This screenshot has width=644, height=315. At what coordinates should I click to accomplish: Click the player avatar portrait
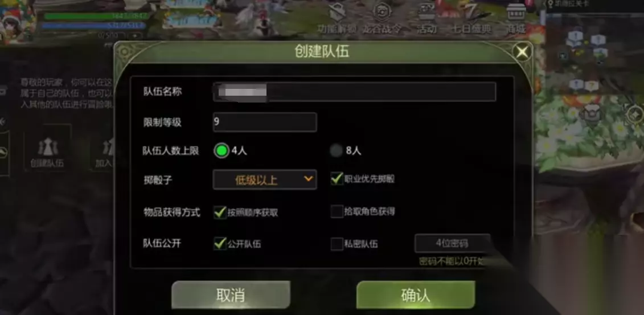[x=17, y=24]
